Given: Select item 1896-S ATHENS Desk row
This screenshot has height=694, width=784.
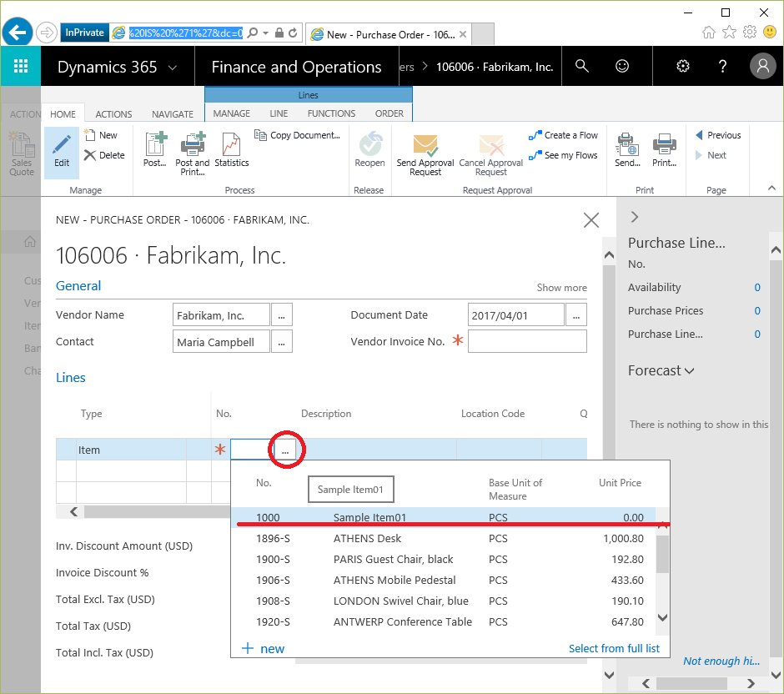Looking at the screenshot, I should coord(445,539).
